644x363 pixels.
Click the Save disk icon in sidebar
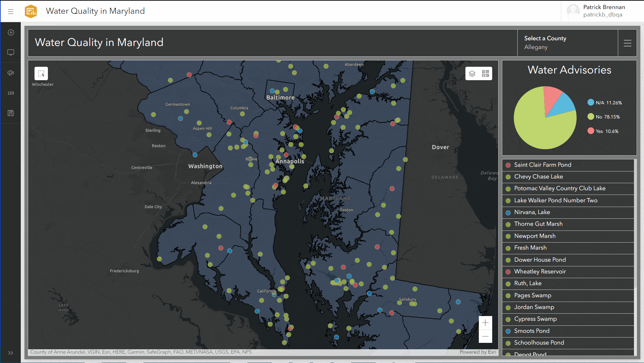(11, 113)
